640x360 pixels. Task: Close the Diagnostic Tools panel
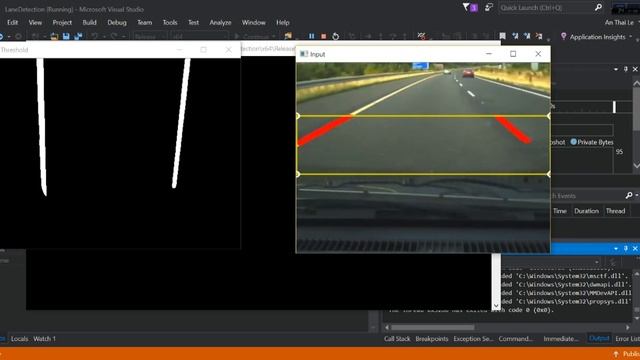coord(635,69)
